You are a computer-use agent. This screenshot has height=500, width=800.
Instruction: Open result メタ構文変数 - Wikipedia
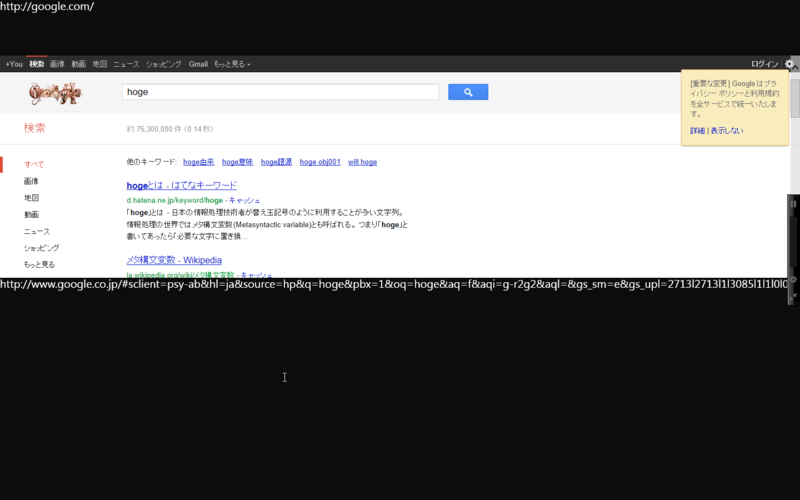click(x=174, y=260)
